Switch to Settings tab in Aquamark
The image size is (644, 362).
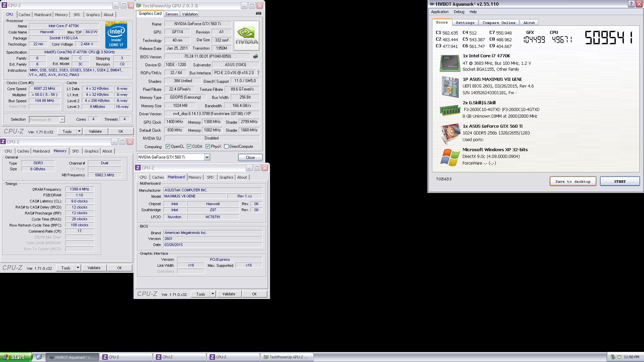coord(465,23)
